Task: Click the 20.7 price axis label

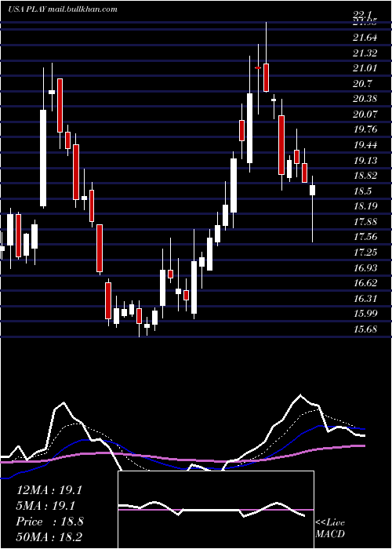Action: (x=363, y=83)
